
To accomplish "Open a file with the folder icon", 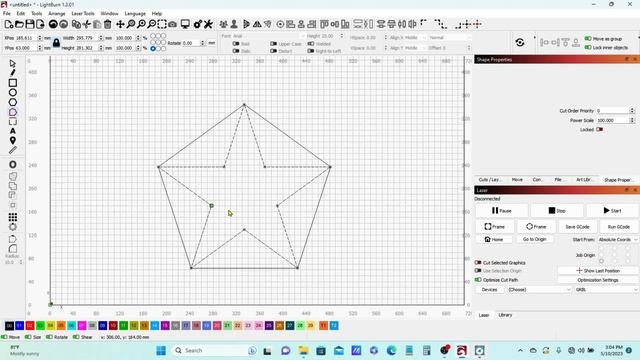I will (19, 24).
